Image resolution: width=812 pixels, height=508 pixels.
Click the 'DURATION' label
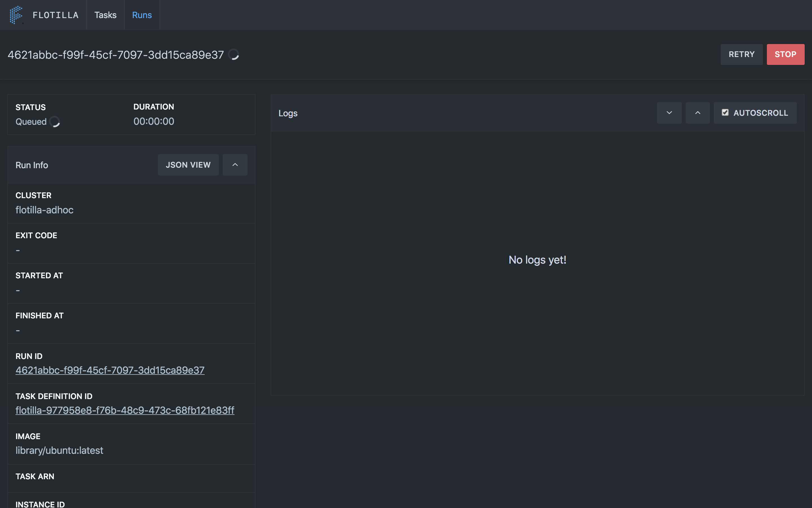click(x=154, y=107)
